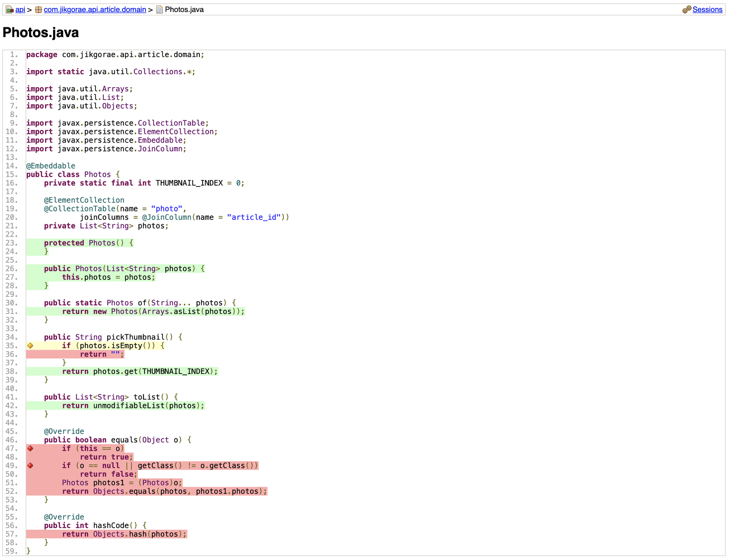Click the uncovered return "" line
This screenshot has width=729, height=560.
click(102, 354)
